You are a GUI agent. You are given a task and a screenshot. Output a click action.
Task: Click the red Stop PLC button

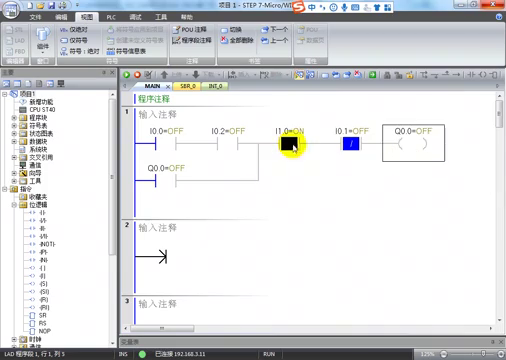coord(137,75)
